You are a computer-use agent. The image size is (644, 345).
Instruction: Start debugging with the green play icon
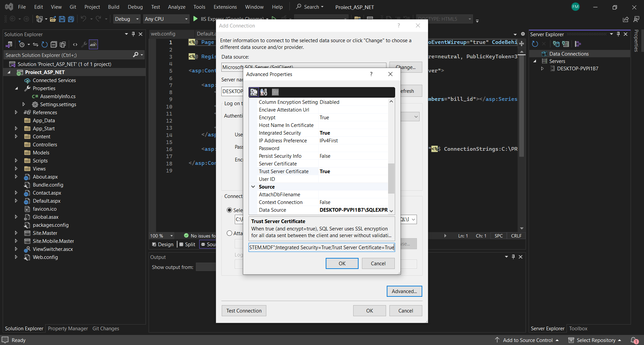click(196, 19)
